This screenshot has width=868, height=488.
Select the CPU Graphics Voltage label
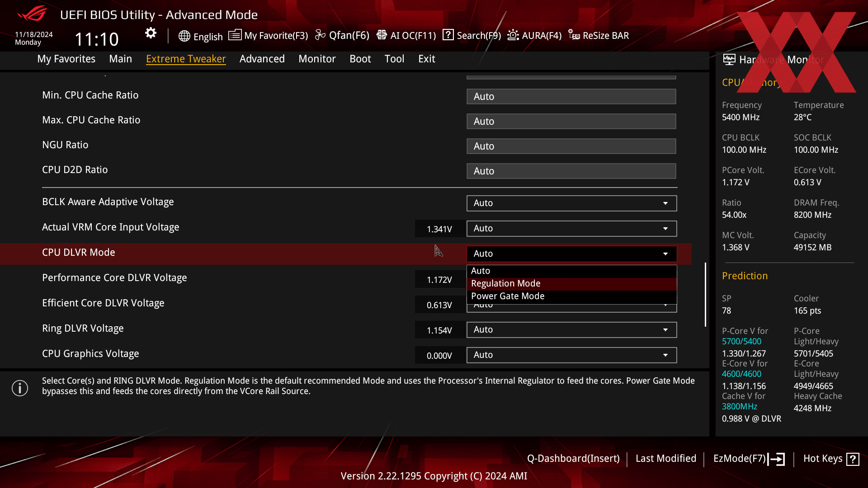point(90,354)
